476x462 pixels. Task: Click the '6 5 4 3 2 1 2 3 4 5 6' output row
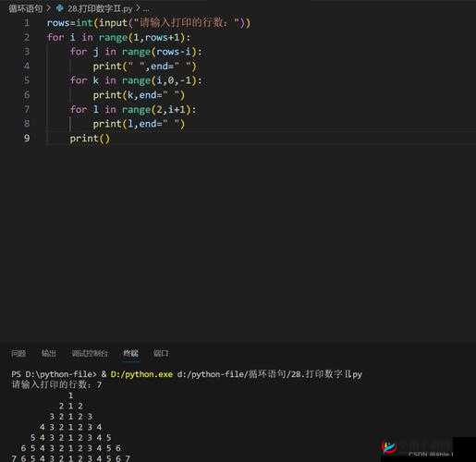[x=71, y=448]
